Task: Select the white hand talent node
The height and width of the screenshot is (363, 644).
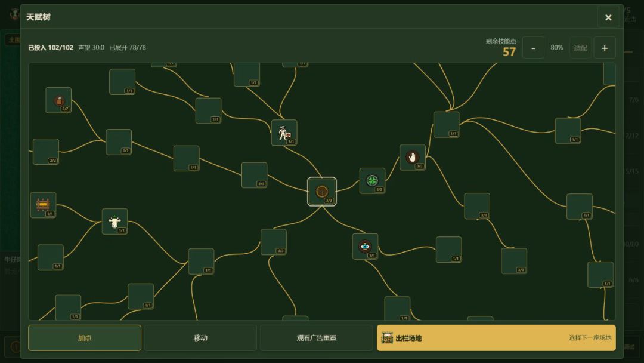Action: click(413, 157)
